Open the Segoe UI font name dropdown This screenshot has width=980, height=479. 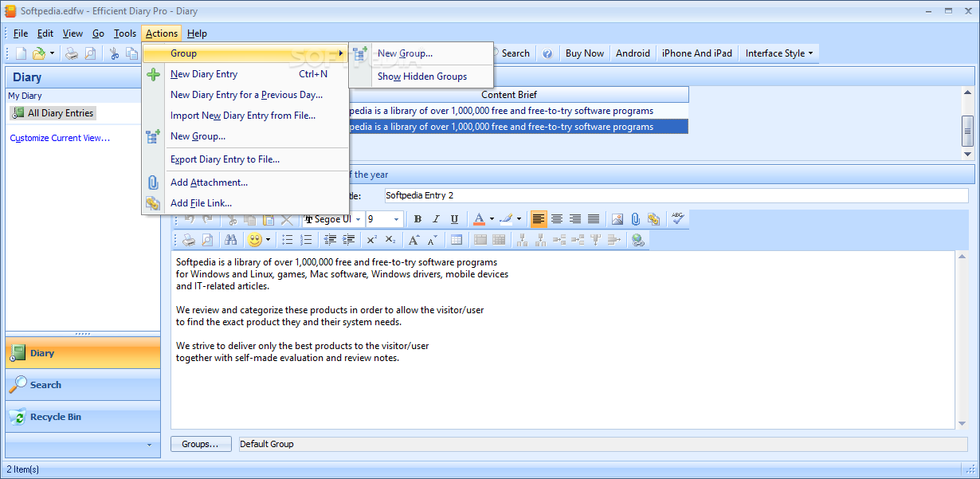pos(358,219)
